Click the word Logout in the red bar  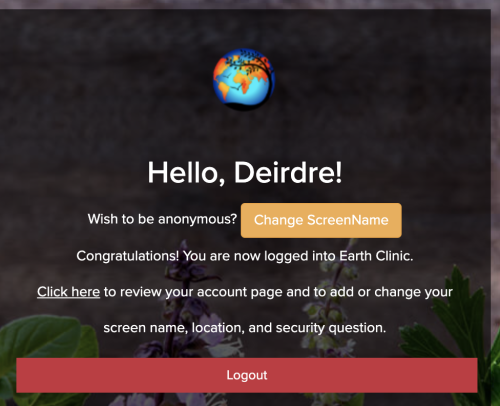[247, 375]
